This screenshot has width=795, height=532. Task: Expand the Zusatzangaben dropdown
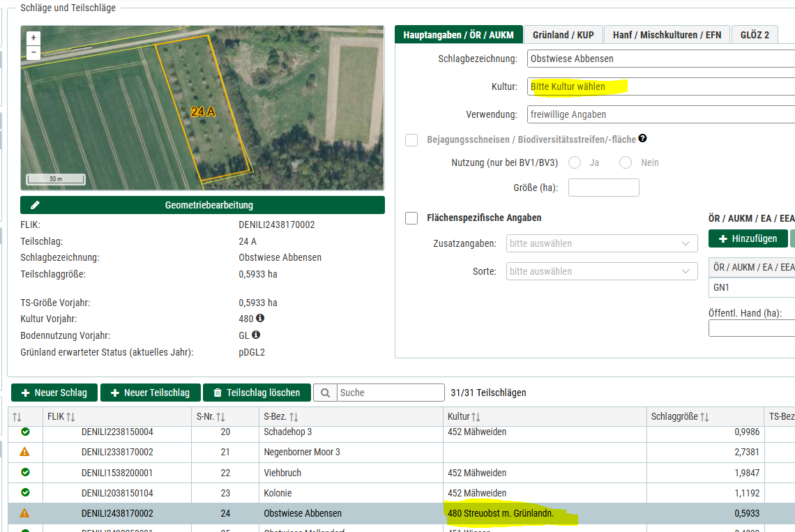point(601,243)
